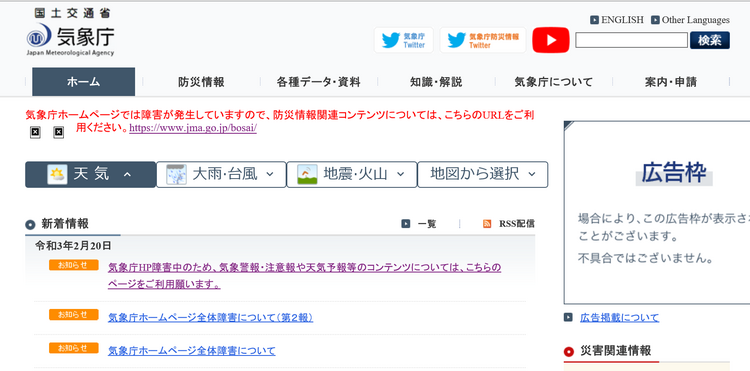The height and width of the screenshot is (371, 750).
Task: Click the 気象庁 Japan Meteorological Agency logo
Action: click(70, 40)
